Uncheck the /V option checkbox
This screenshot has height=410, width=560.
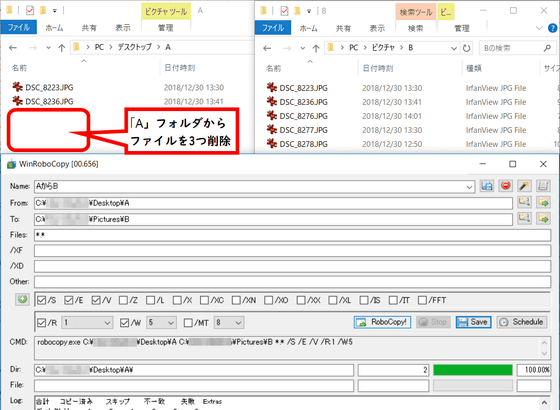pos(96,300)
